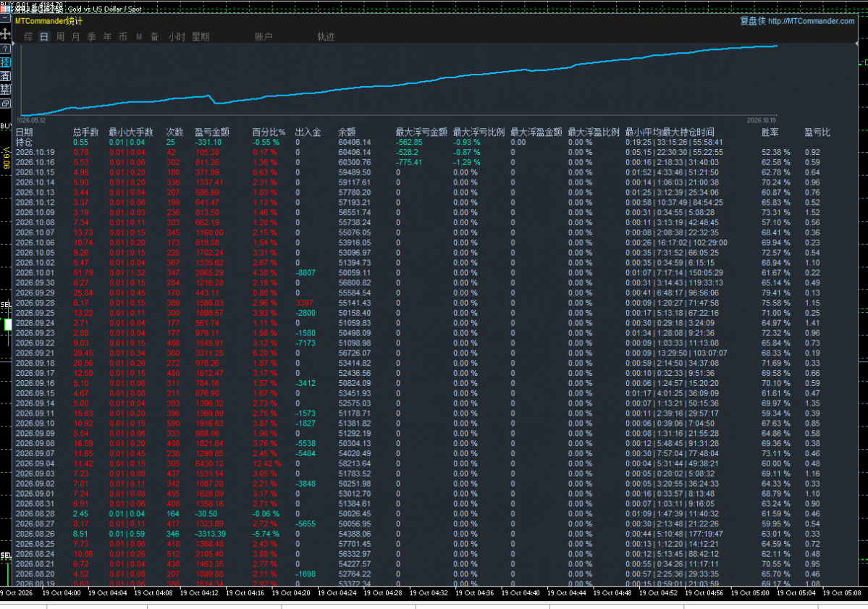Collapse panel with the minus button
The width and height of the screenshot is (868, 609).
(5, 18)
